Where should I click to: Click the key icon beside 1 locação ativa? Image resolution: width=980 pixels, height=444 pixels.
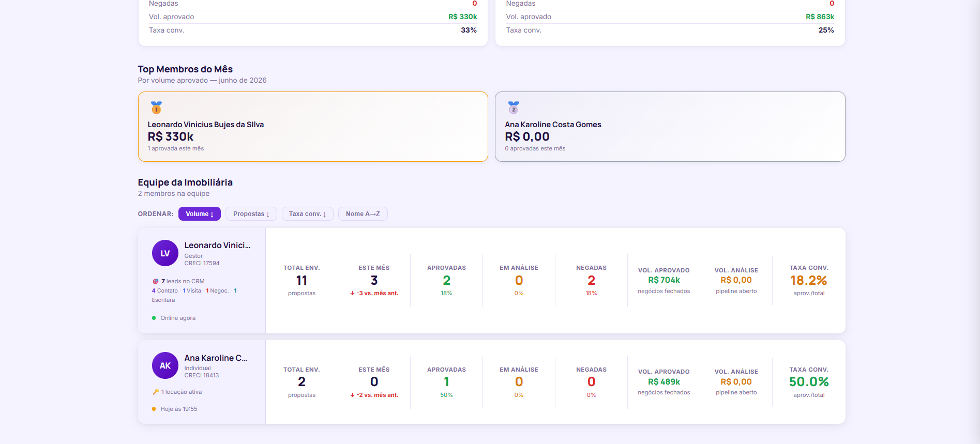tap(155, 392)
